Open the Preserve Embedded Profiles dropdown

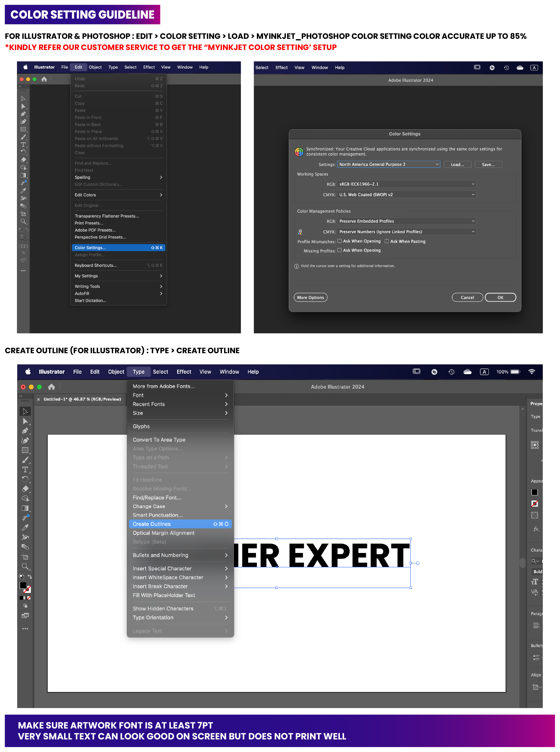click(x=406, y=221)
